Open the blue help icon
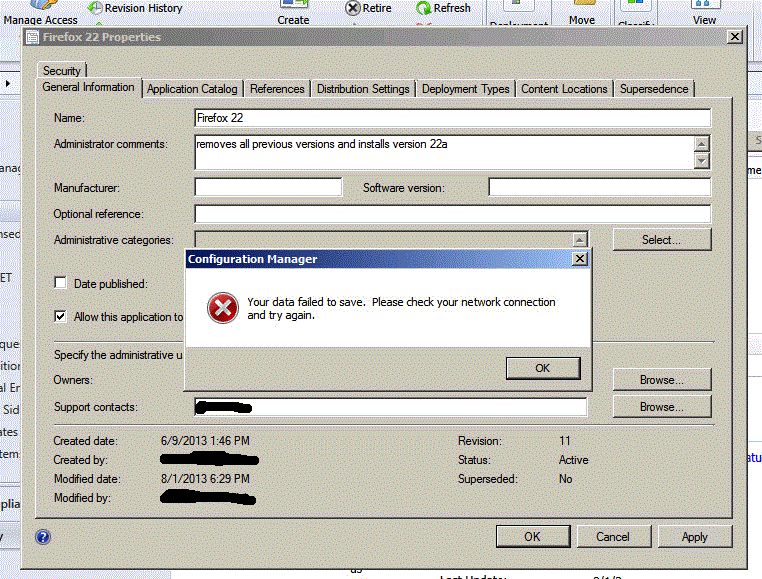Viewport: 762px width, 579px height. coord(43,537)
